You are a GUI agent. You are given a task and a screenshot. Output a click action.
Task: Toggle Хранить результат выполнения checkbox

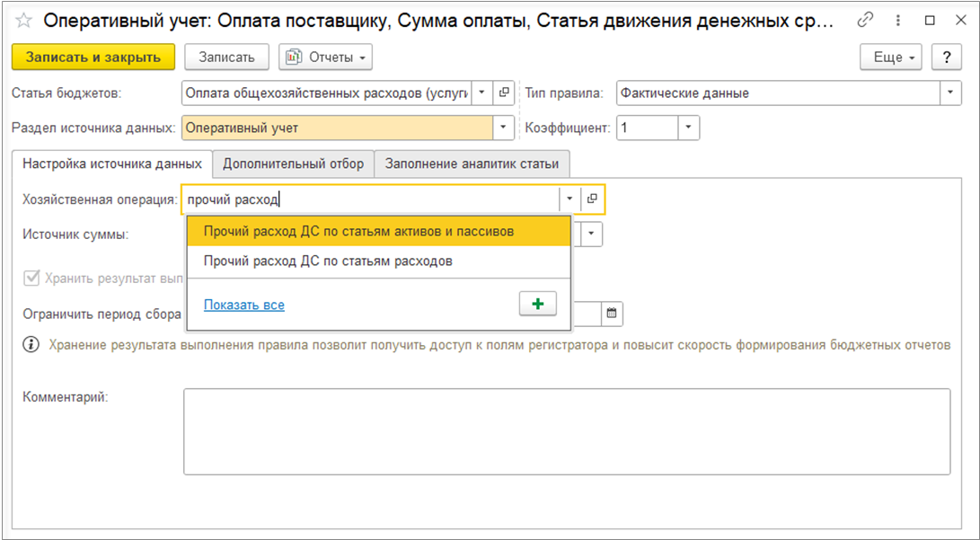(31, 278)
